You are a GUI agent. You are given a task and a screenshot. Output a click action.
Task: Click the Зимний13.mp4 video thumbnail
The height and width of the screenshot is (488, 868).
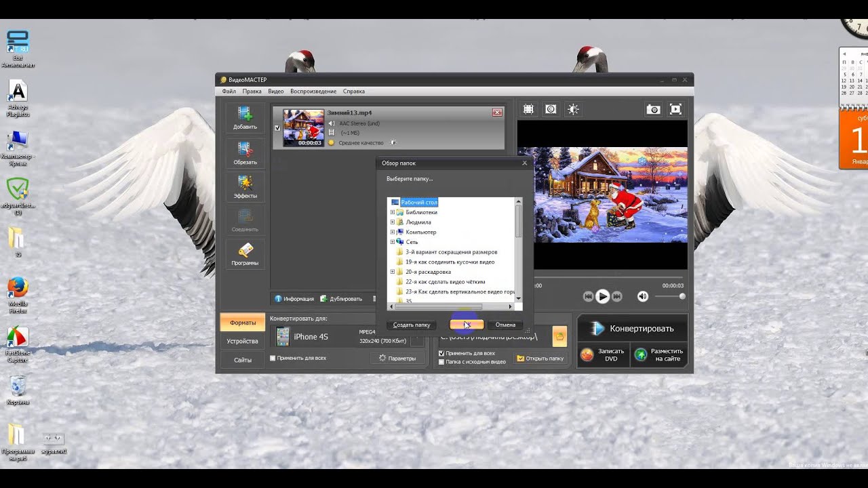click(303, 128)
